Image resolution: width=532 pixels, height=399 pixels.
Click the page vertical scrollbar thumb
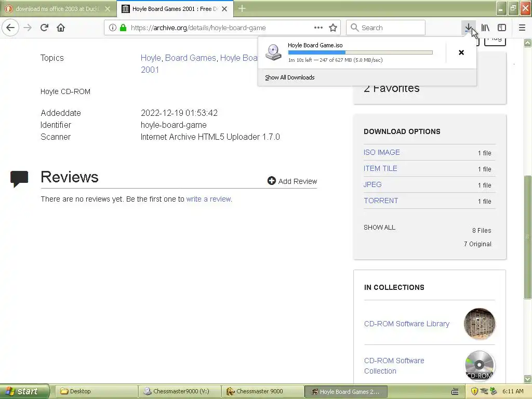click(528, 237)
